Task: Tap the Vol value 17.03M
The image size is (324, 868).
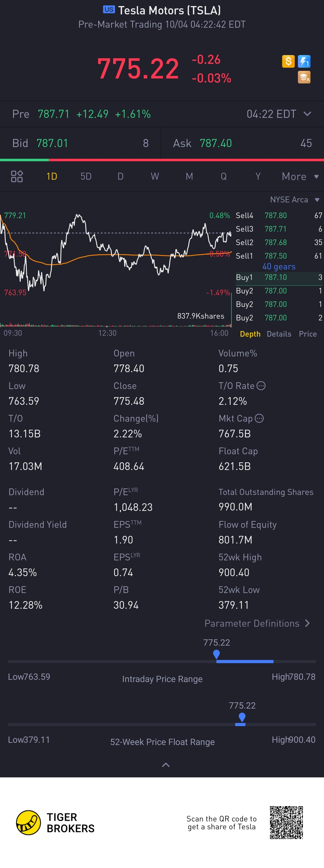Action: pyautogui.click(x=25, y=466)
